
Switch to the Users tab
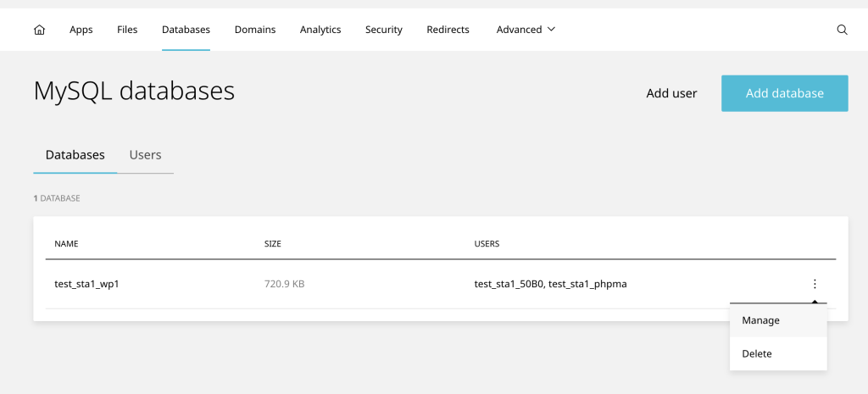tap(145, 155)
